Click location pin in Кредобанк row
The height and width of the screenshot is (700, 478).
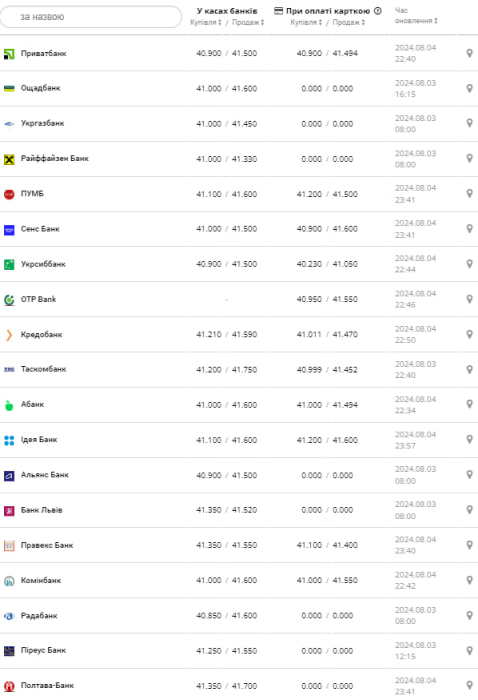point(469,334)
